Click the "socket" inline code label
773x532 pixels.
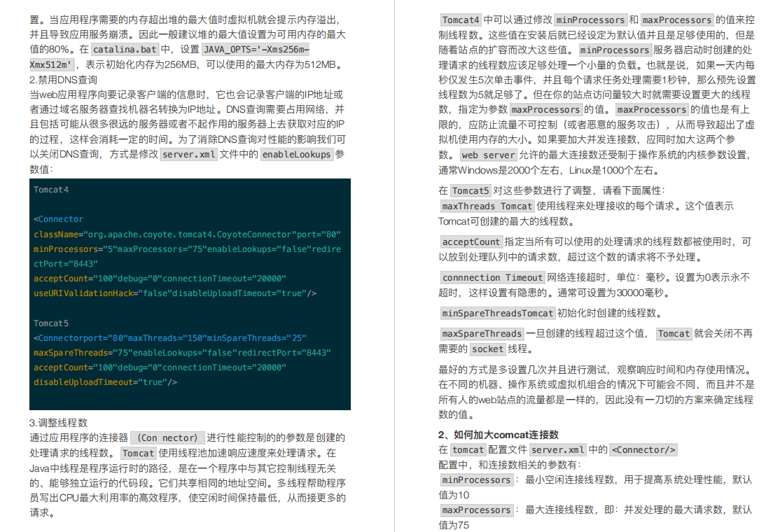pos(487,349)
